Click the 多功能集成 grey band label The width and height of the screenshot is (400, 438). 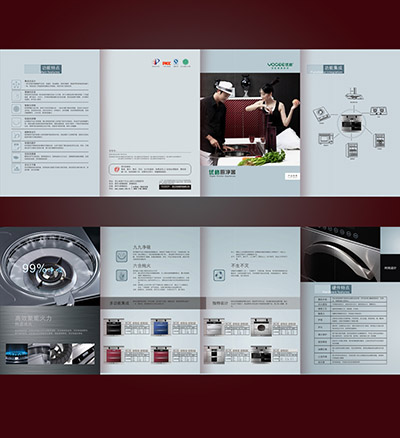(119, 303)
